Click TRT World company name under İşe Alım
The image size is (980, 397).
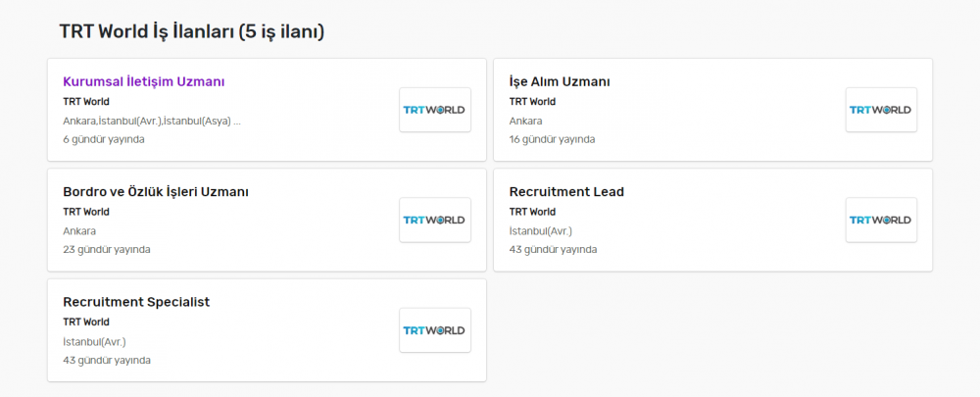pos(532,102)
